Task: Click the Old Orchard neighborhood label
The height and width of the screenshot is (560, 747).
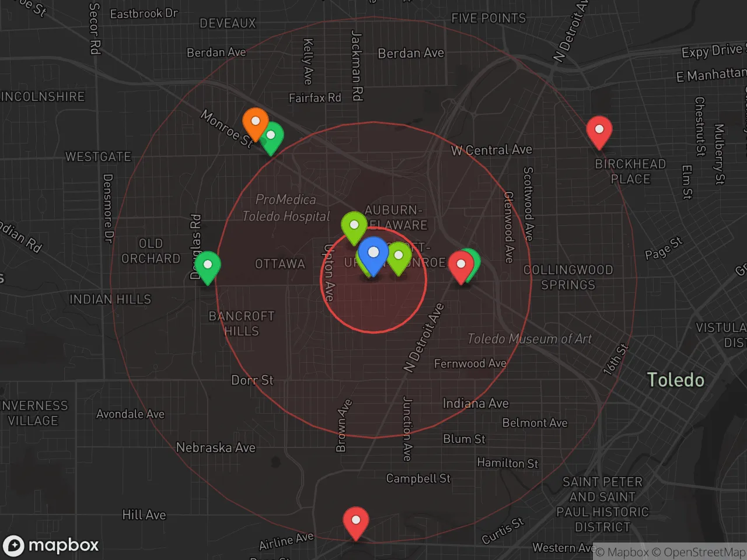Action: [151, 251]
